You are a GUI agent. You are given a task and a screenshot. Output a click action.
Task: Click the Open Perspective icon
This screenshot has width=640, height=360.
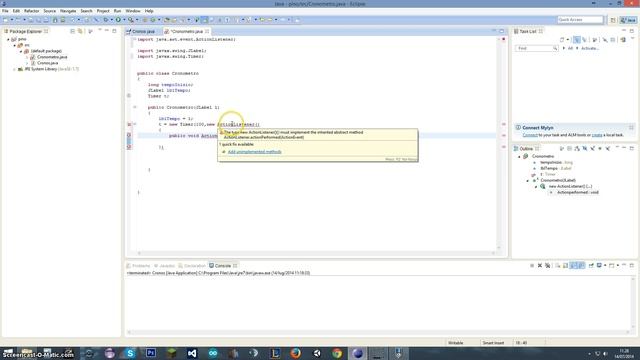pos(613,20)
